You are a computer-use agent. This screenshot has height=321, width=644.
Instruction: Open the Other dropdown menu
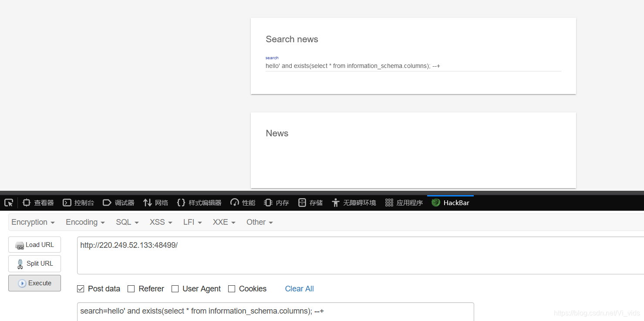(260, 222)
